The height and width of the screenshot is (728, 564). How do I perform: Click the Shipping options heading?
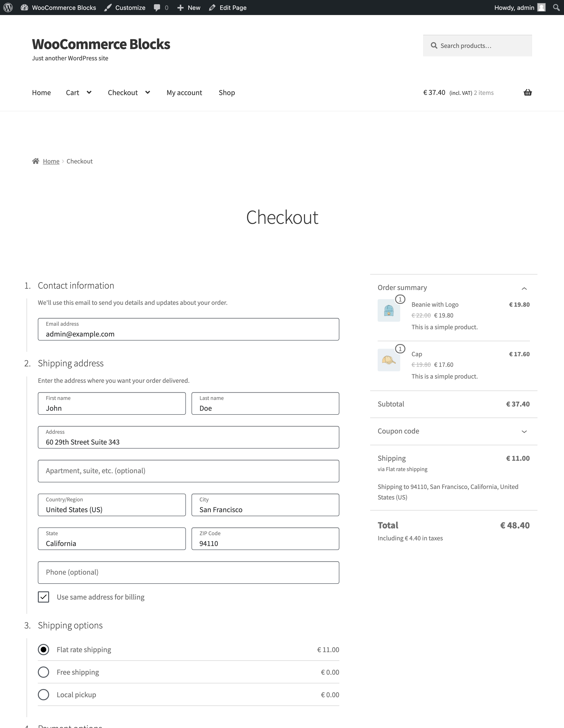coord(70,625)
